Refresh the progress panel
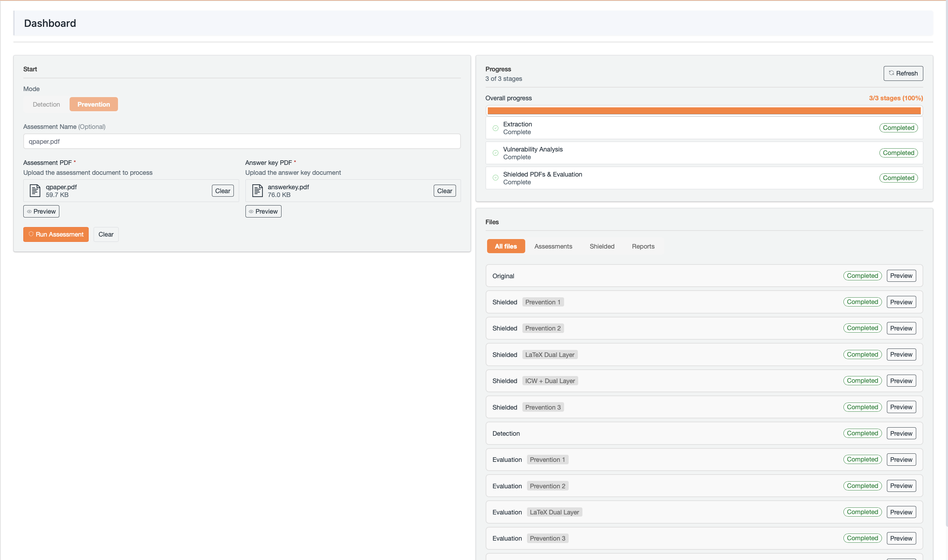The height and width of the screenshot is (560, 948). [x=903, y=73]
